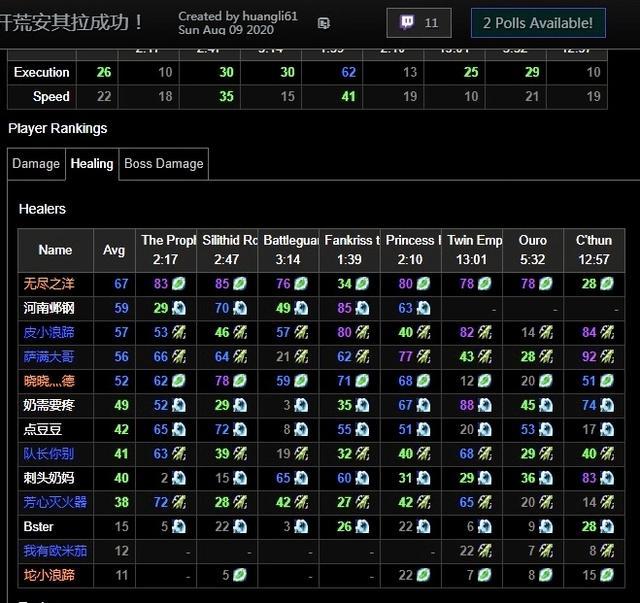Viewport: 640px width, 603px height.
Task: Click the Player Rankings heading
Action: coord(58,128)
